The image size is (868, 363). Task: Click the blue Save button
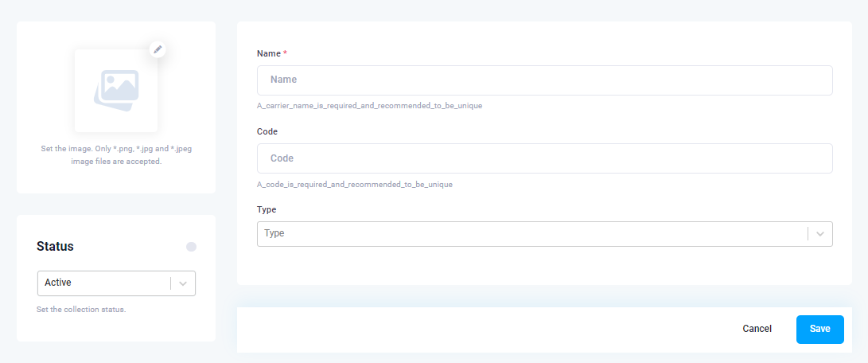[x=819, y=330]
